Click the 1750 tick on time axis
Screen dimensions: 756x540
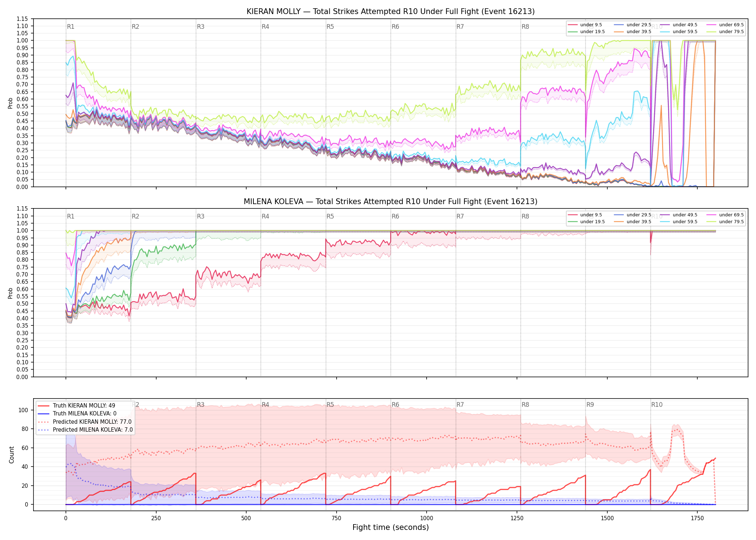[697, 518]
